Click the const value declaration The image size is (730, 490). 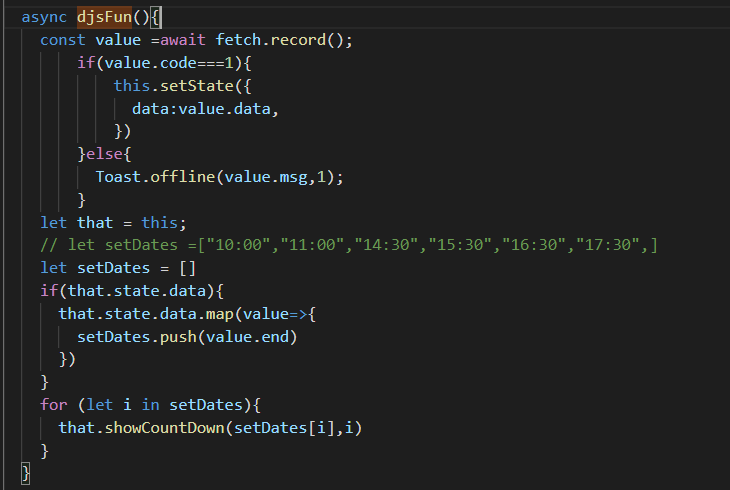click(x=90, y=40)
